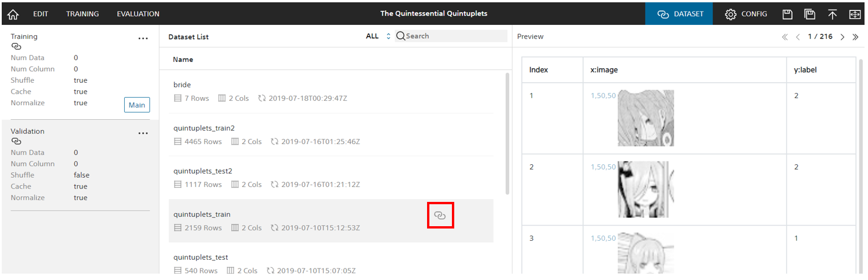The height and width of the screenshot is (280, 868).
Task: Click the Validation section title
Action: point(27,131)
